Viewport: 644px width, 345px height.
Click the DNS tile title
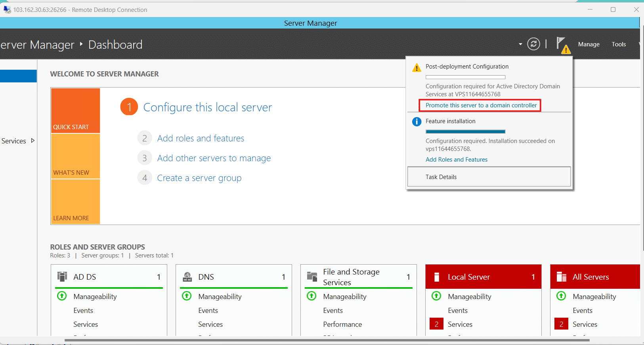206,277
